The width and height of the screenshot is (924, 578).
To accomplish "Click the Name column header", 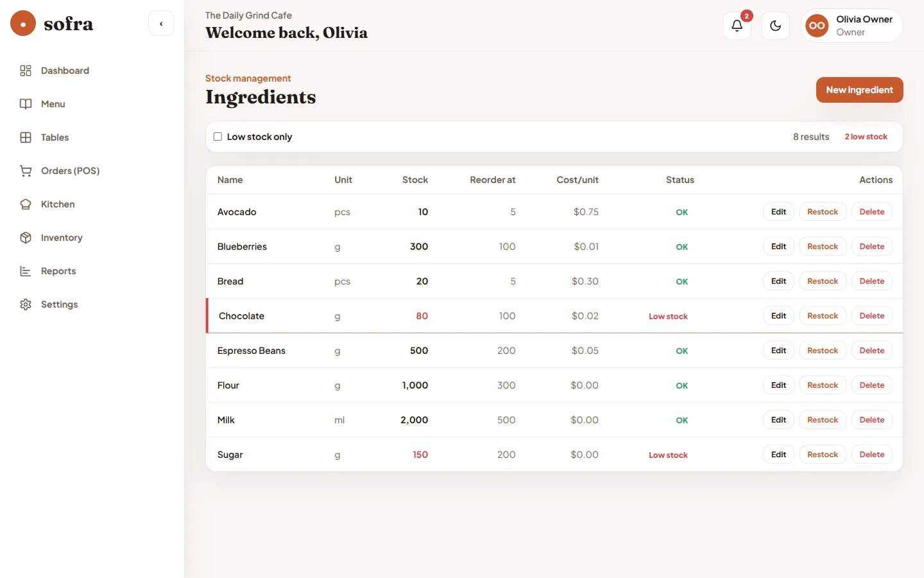I will pos(230,180).
